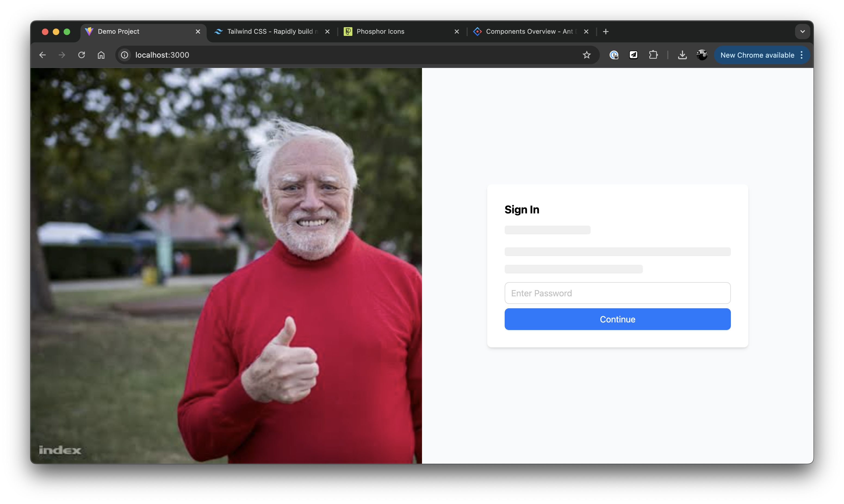Close the Phosphor Icons tab
Image resolution: width=844 pixels, height=504 pixels.
coord(457,32)
